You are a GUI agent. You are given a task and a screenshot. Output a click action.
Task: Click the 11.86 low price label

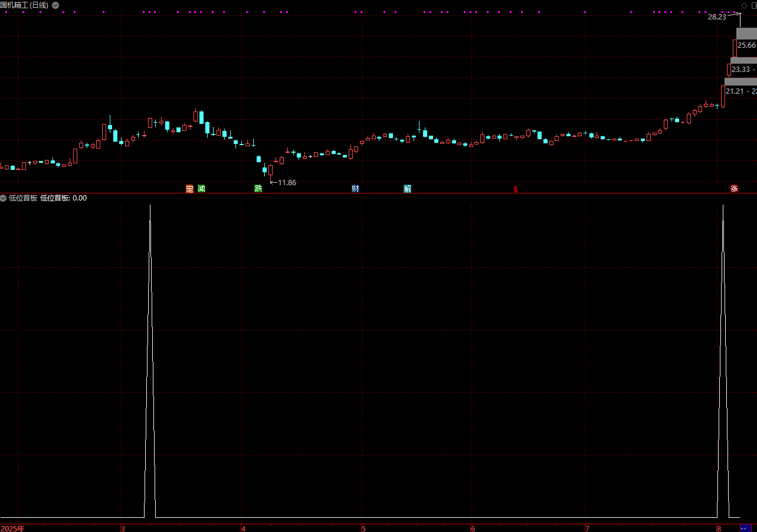coord(287,183)
